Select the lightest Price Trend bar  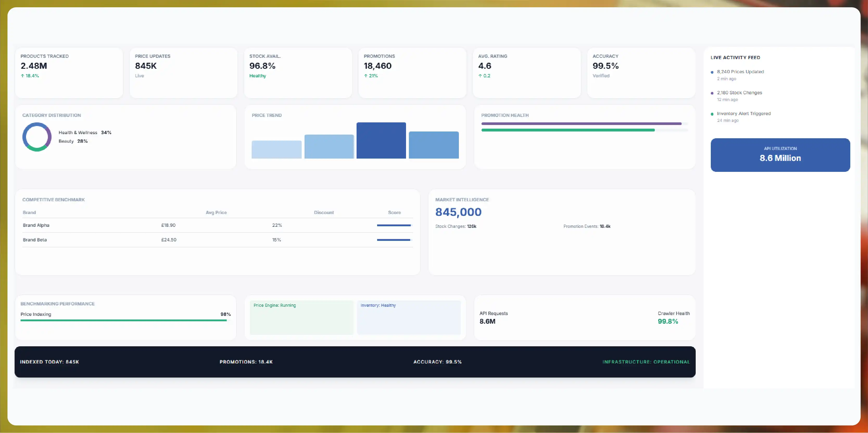click(277, 149)
